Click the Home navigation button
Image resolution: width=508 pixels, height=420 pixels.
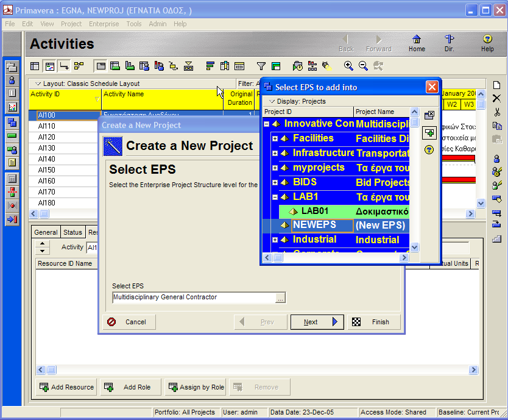tap(417, 43)
